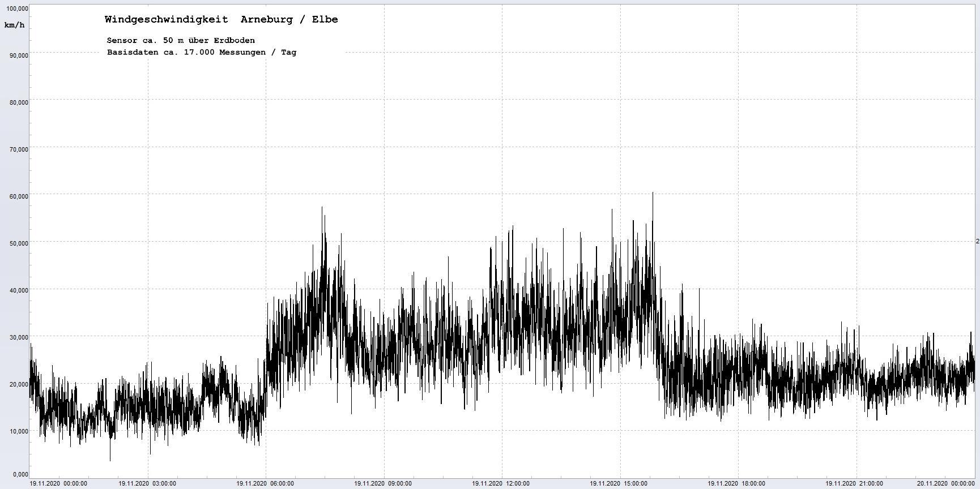This screenshot has height=489, width=980.
Task: Click the 90,000 y-axis label
Action: coord(16,55)
